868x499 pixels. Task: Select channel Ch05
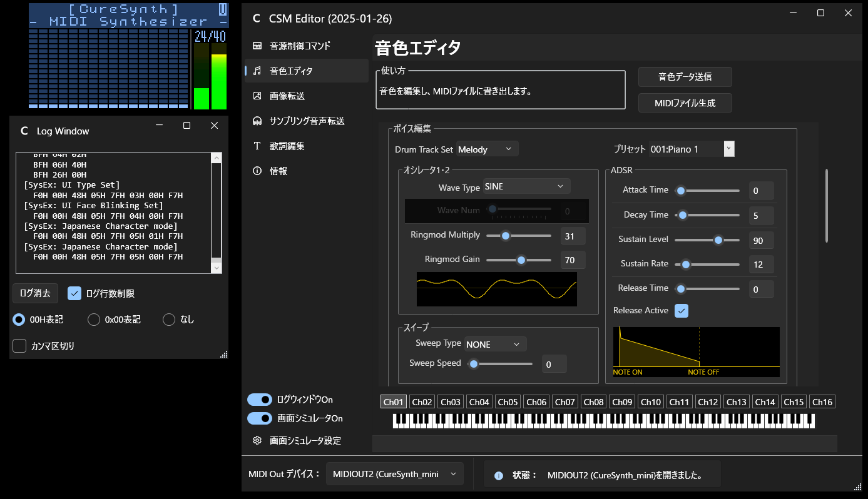coord(508,402)
